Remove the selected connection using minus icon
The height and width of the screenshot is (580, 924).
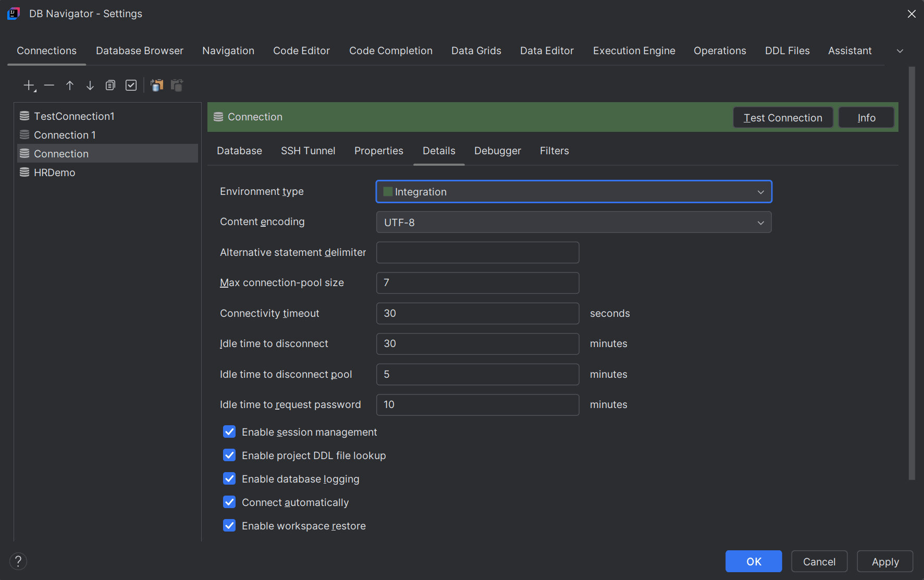click(48, 85)
